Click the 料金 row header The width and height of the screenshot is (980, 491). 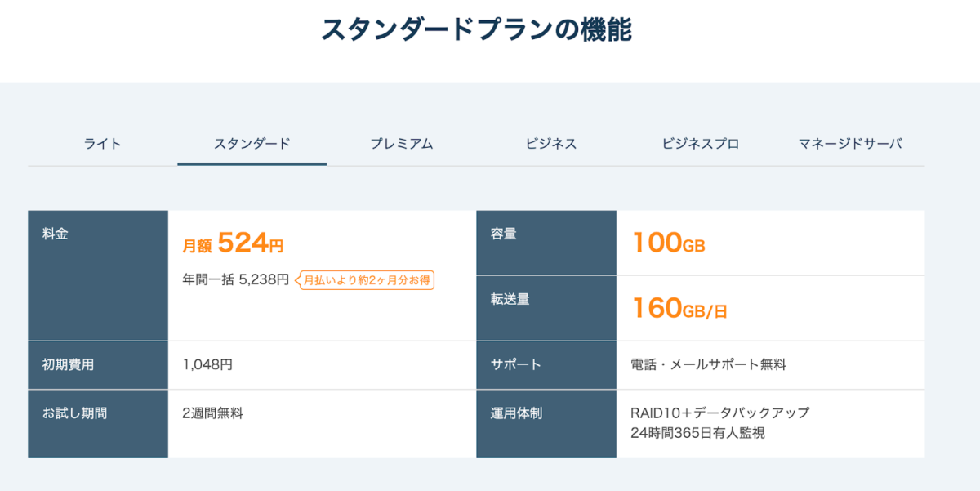tap(56, 234)
